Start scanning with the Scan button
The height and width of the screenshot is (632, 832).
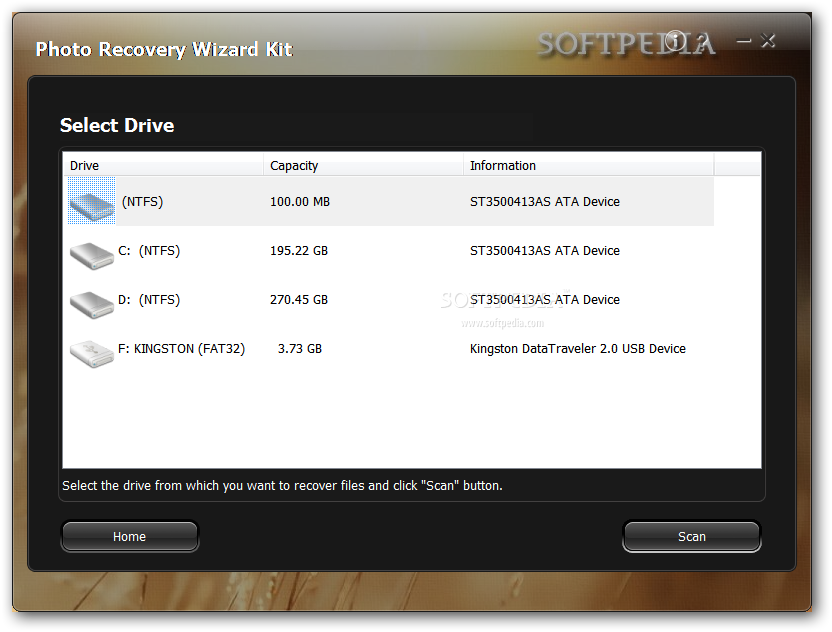click(x=691, y=536)
